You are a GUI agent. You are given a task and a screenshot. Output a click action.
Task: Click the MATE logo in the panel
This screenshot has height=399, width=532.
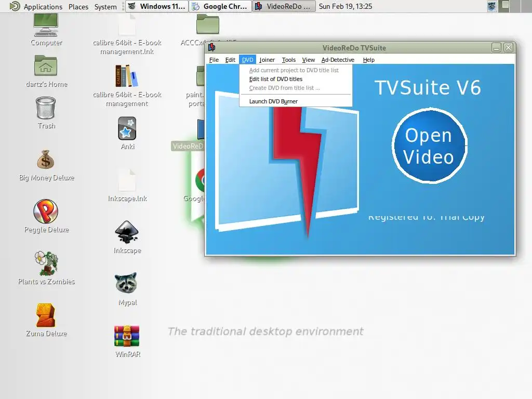(x=15, y=6)
